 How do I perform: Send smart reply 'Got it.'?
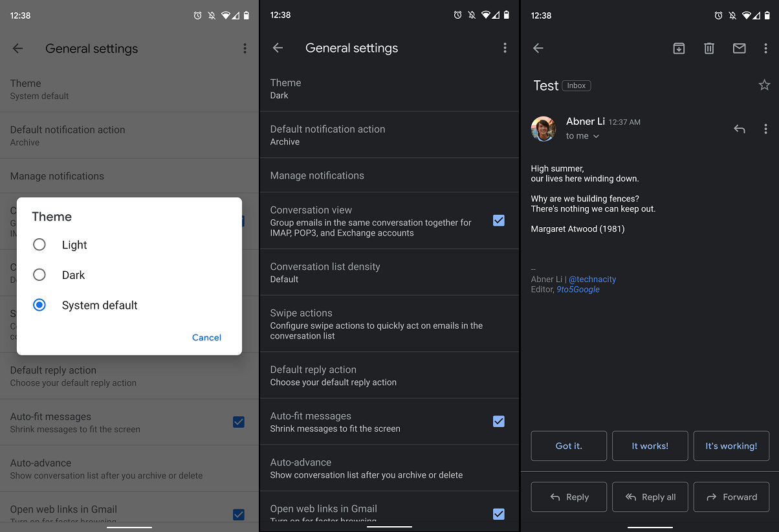(x=569, y=446)
